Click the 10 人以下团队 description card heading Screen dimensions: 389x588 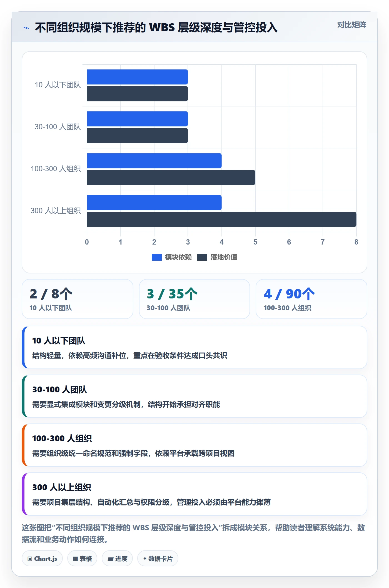point(59,341)
